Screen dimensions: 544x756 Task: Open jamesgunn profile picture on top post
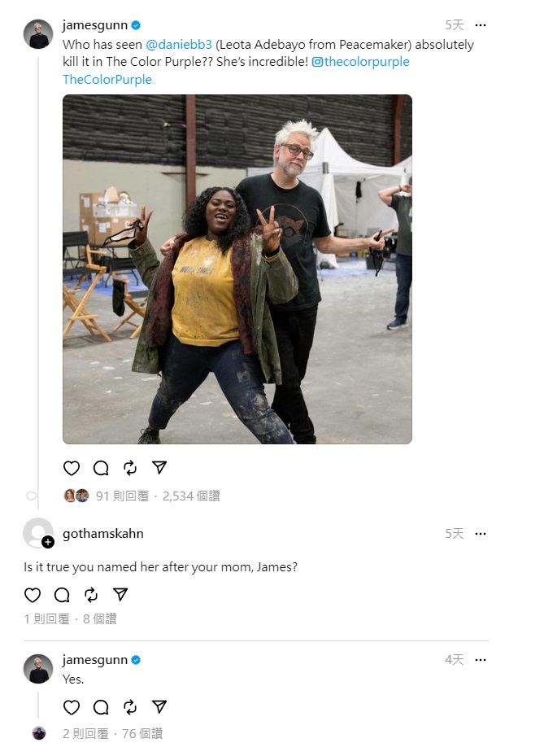(38, 34)
